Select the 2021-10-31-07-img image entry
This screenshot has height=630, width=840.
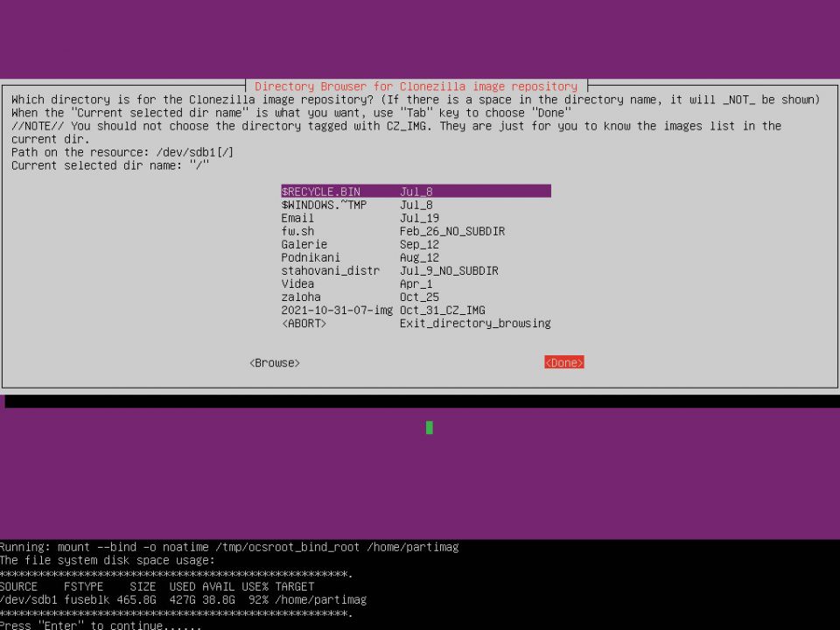pos(416,310)
